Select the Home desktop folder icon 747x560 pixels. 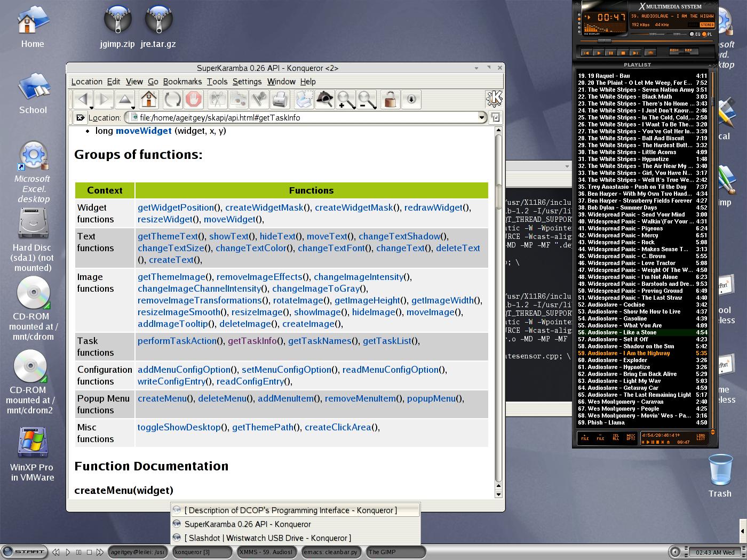click(33, 27)
